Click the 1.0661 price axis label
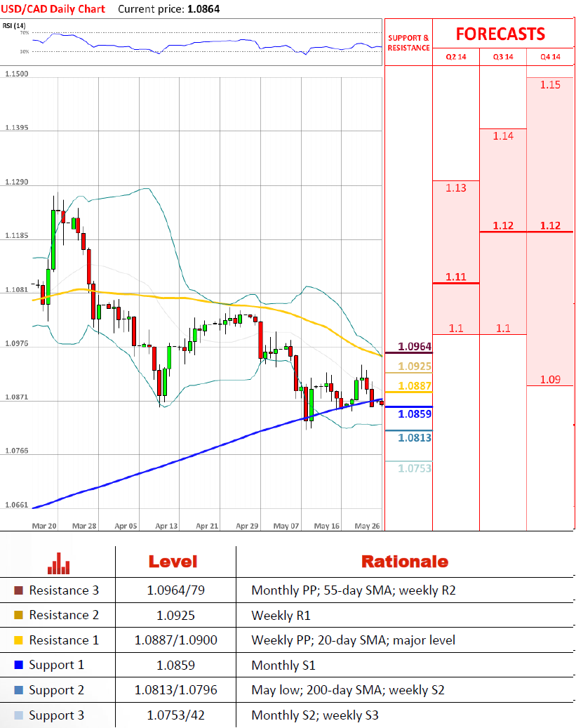 pos(17,505)
